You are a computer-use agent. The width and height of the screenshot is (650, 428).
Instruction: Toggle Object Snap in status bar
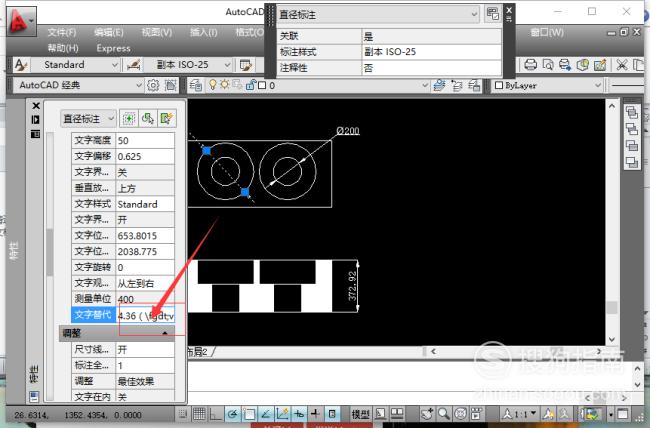click(x=249, y=414)
